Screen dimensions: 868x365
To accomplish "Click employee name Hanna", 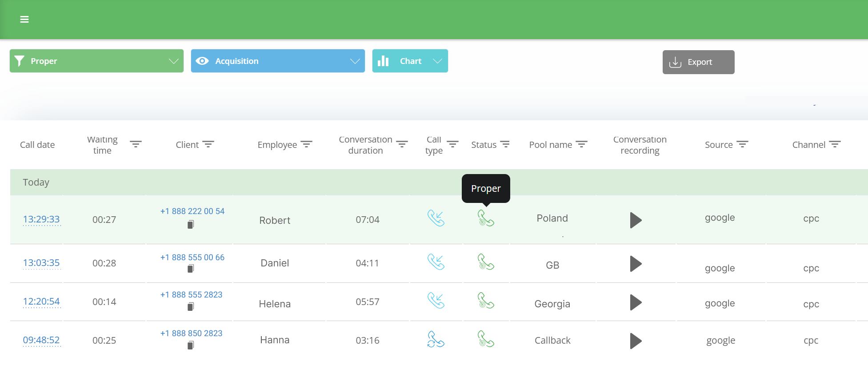I will point(275,340).
